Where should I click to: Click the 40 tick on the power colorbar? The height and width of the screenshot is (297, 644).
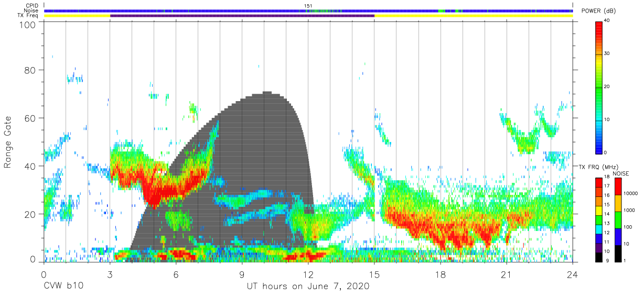[607, 21]
